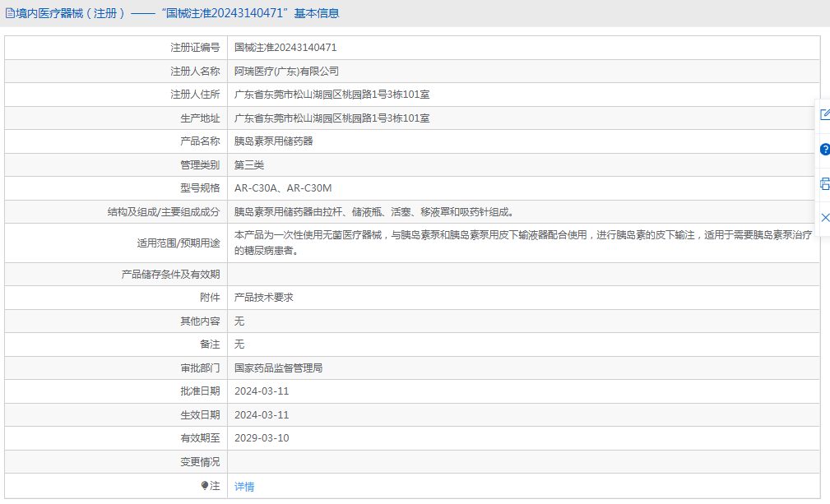Click the 备注 value 无
The image size is (830, 504).
[x=239, y=344]
